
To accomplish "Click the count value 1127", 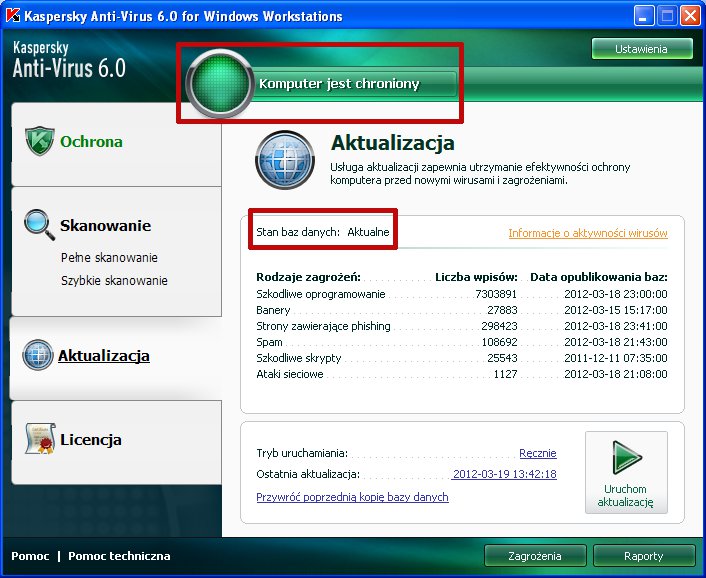I will pos(505,374).
